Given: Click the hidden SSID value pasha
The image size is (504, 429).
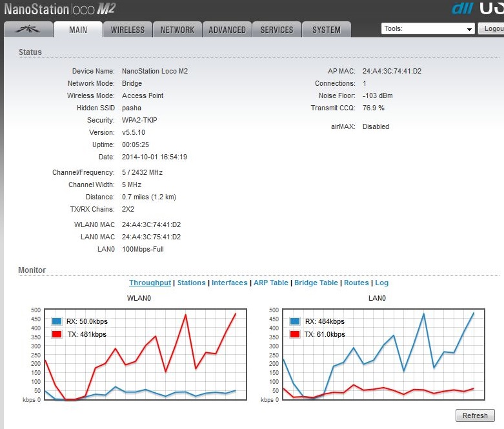Looking at the screenshot, I should tap(132, 108).
